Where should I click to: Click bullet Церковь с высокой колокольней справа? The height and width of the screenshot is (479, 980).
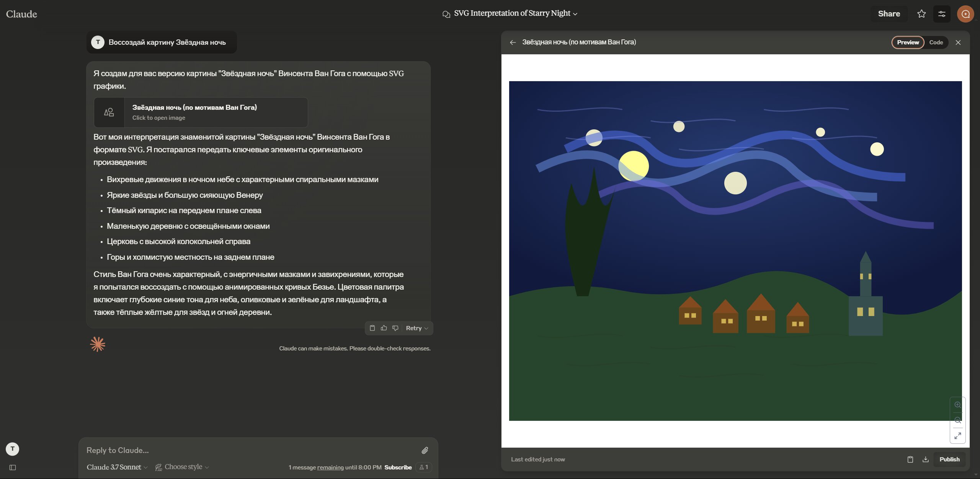[x=178, y=241]
